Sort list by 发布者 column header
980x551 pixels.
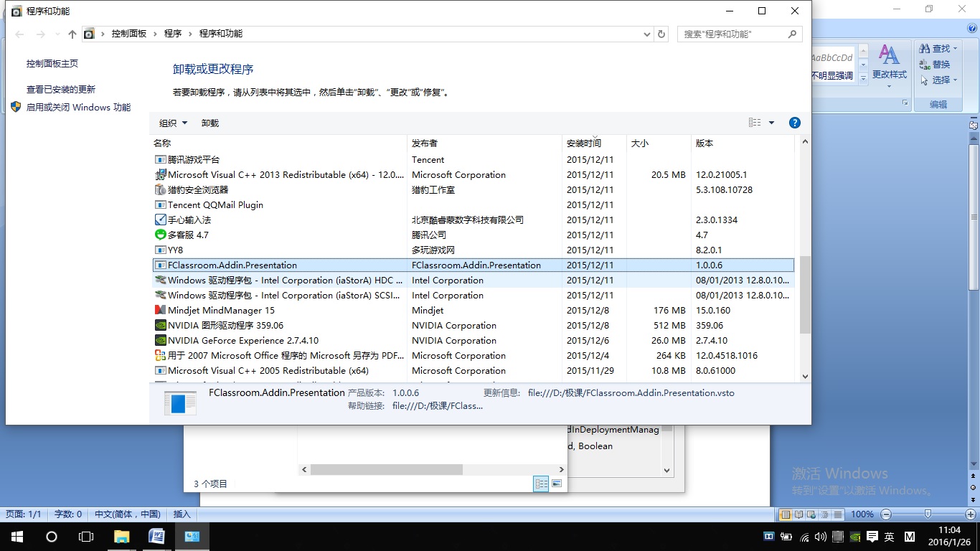coord(485,143)
